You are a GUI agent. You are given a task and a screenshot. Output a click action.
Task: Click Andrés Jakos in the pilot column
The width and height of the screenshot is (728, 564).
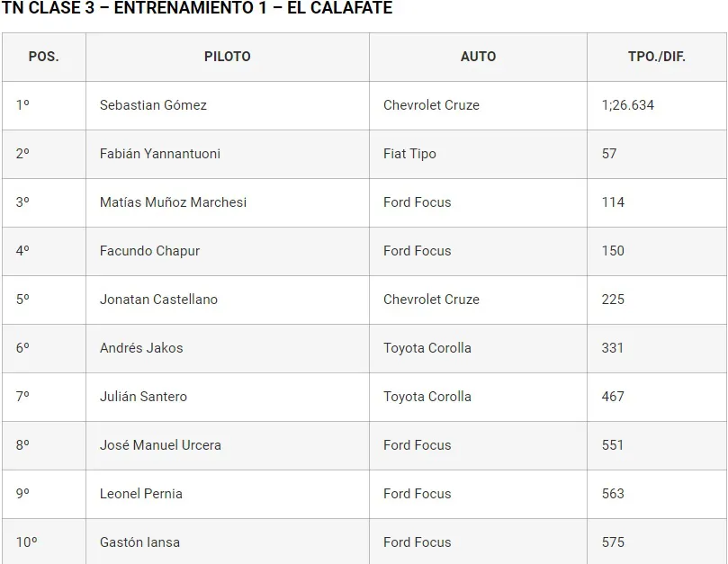(141, 348)
